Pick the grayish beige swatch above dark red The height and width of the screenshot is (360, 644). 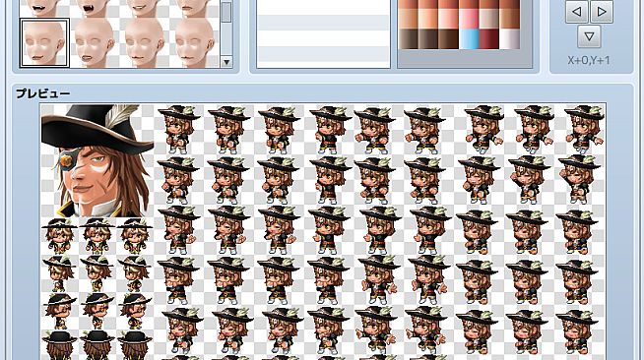488,19
